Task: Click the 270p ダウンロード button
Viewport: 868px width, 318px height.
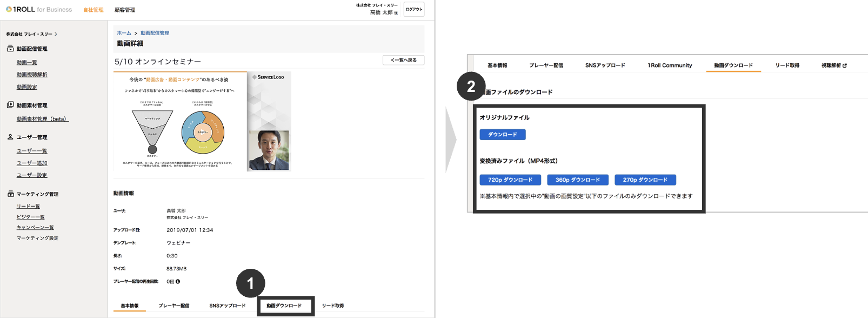Action: (x=645, y=180)
